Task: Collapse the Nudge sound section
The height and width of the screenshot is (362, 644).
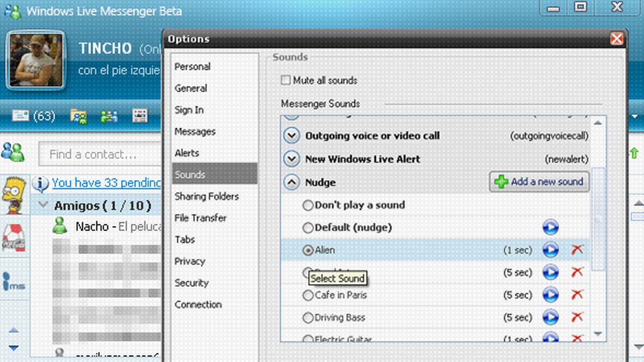Action: (291, 182)
